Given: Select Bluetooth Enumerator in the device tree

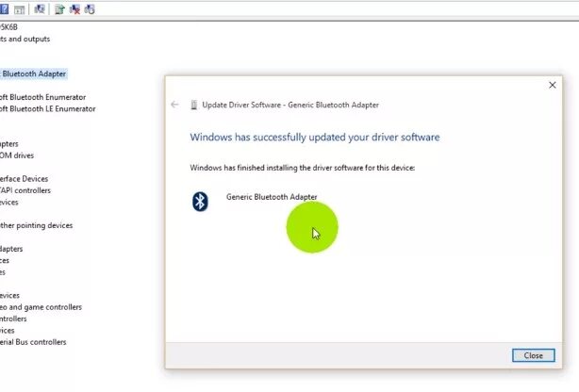Looking at the screenshot, I should pos(42,97).
